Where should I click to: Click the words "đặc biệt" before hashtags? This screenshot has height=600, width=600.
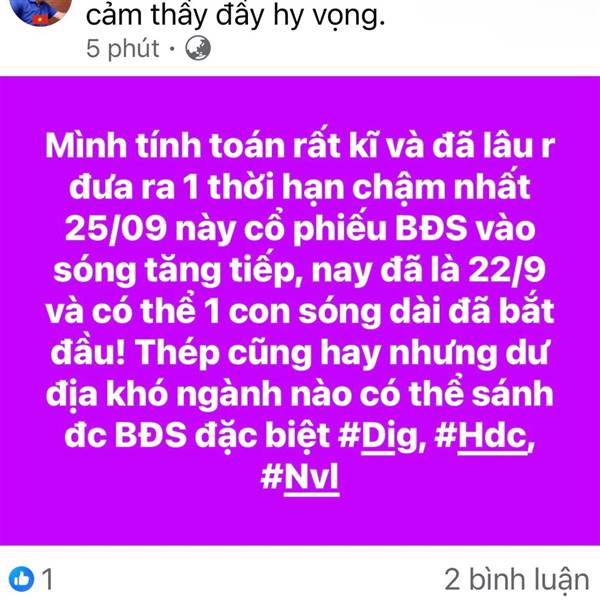click(262, 436)
